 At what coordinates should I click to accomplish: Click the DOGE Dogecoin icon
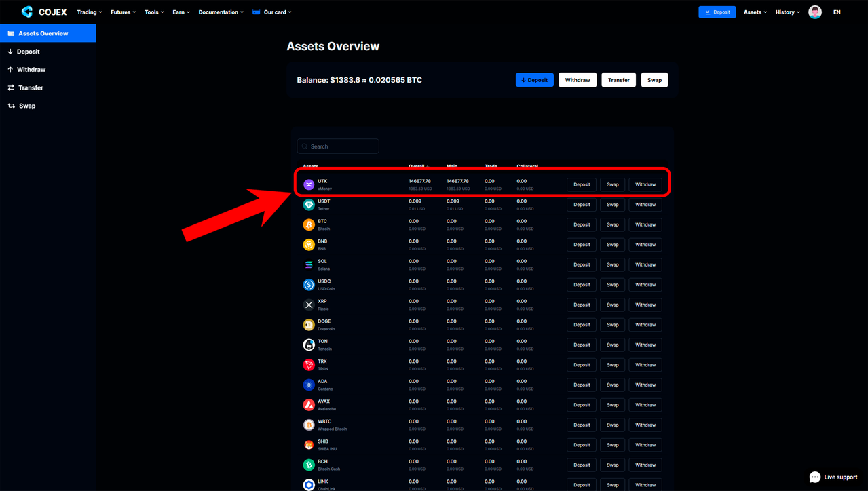click(309, 325)
